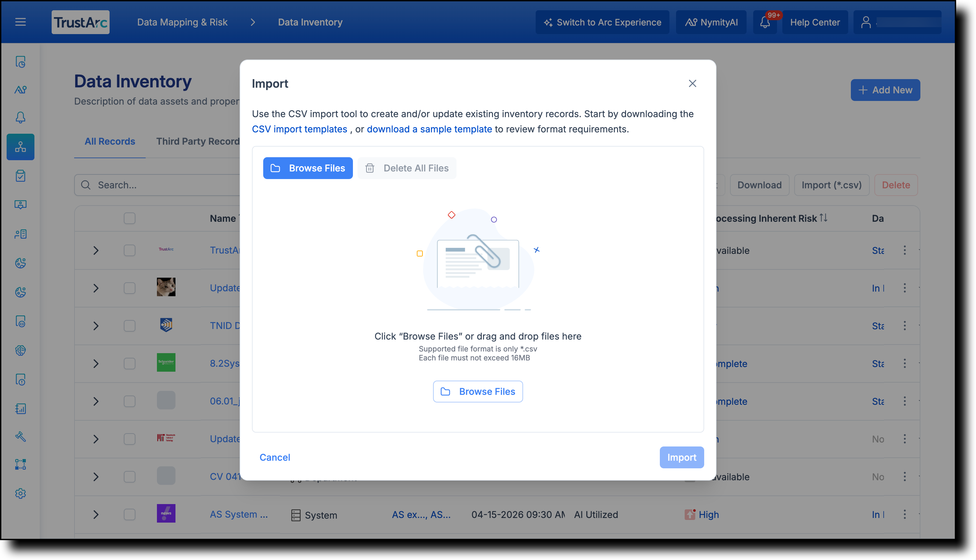Go to Data Mapping & Risk breadcrumb
Image resolution: width=976 pixels, height=560 pixels.
pyautogui.click(x=182, y=22)
